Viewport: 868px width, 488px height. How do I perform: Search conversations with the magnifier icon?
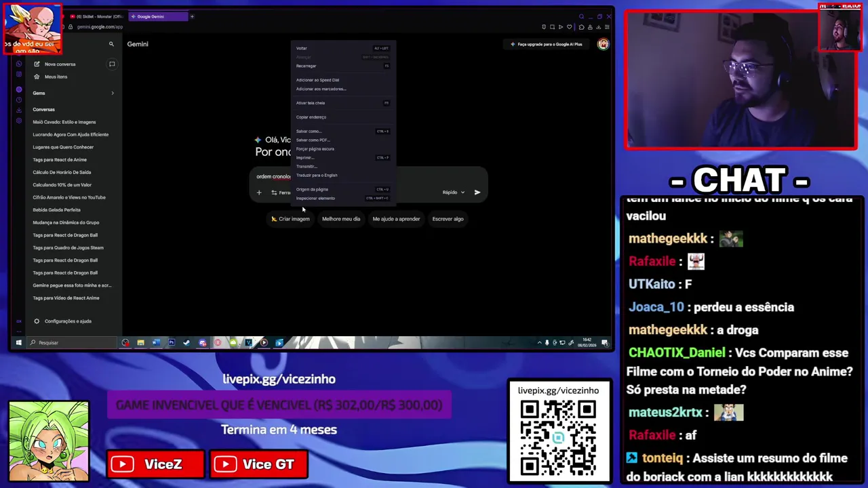[111, 44]
